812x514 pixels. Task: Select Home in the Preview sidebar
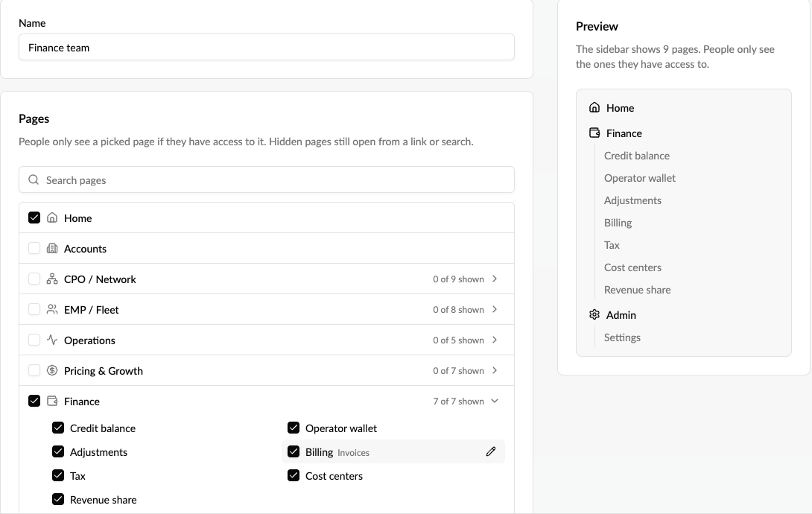pyautogui.click(x=621, y=108)
